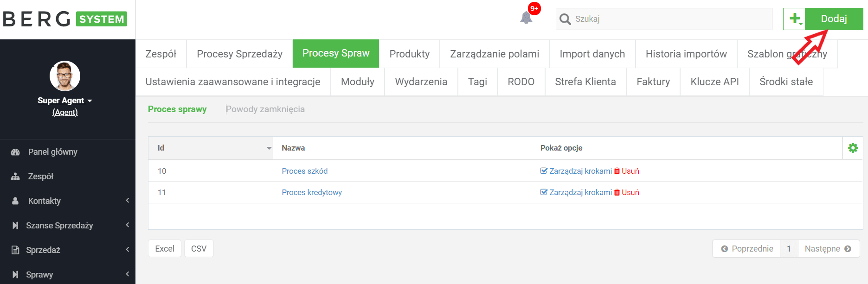
Task: Open the Import danych tab
Action: click(592, 54)
